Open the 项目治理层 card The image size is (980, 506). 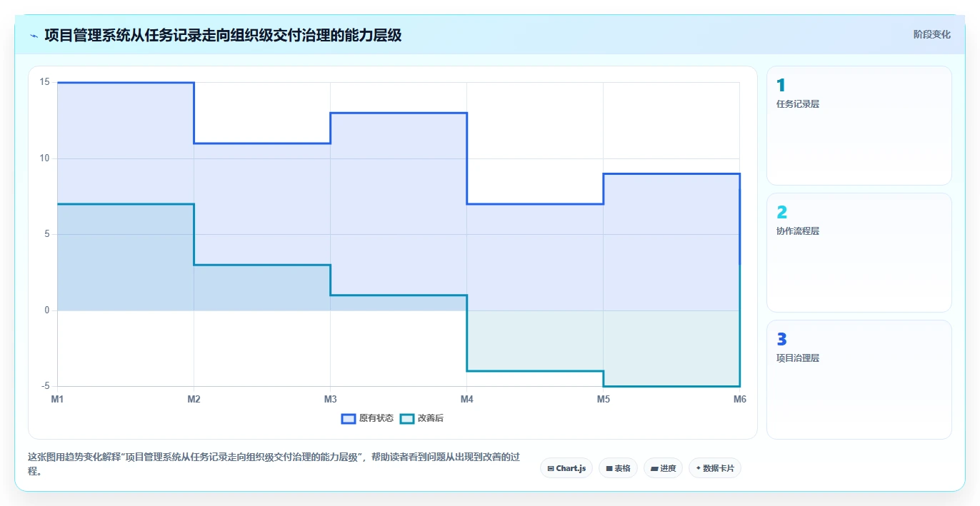coord(859,380)
